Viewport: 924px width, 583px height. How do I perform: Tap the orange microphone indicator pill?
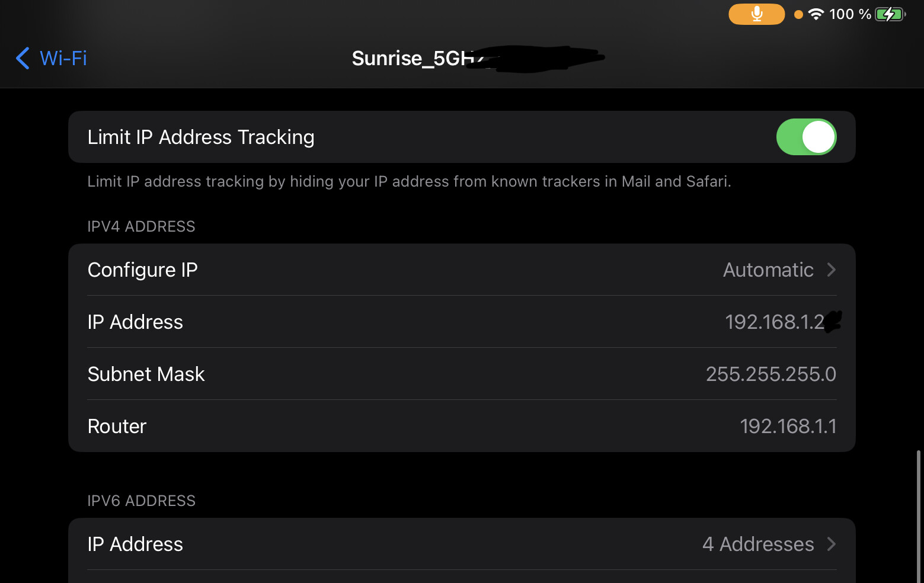[x=756, y=14]
